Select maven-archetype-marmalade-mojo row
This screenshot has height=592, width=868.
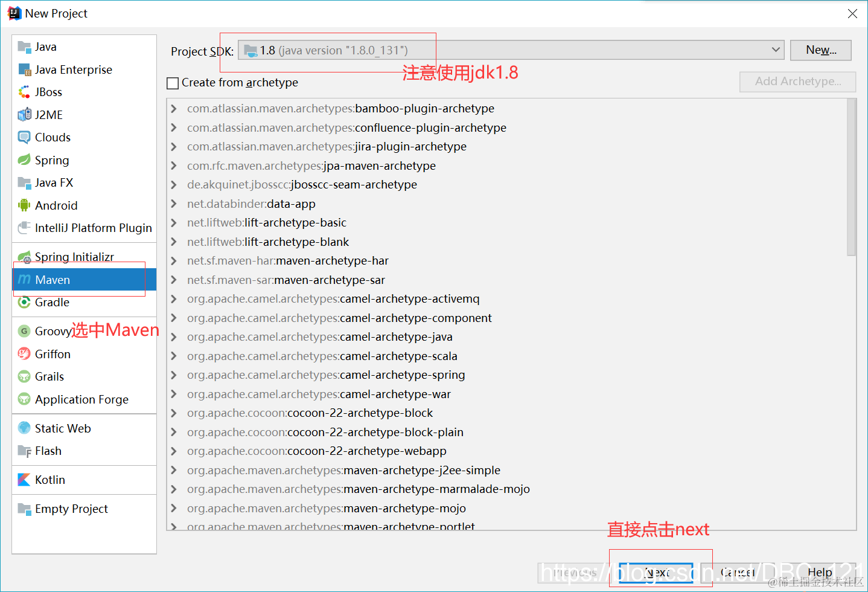507,489
